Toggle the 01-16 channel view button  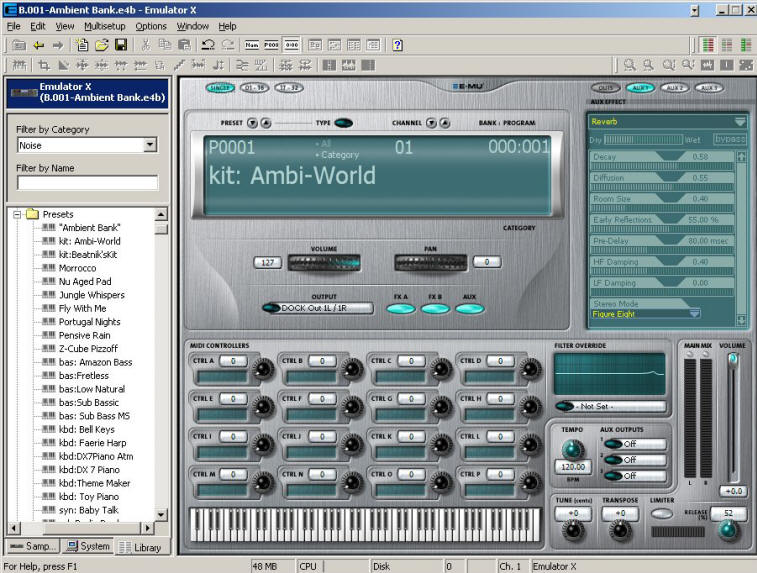(254, 88)
